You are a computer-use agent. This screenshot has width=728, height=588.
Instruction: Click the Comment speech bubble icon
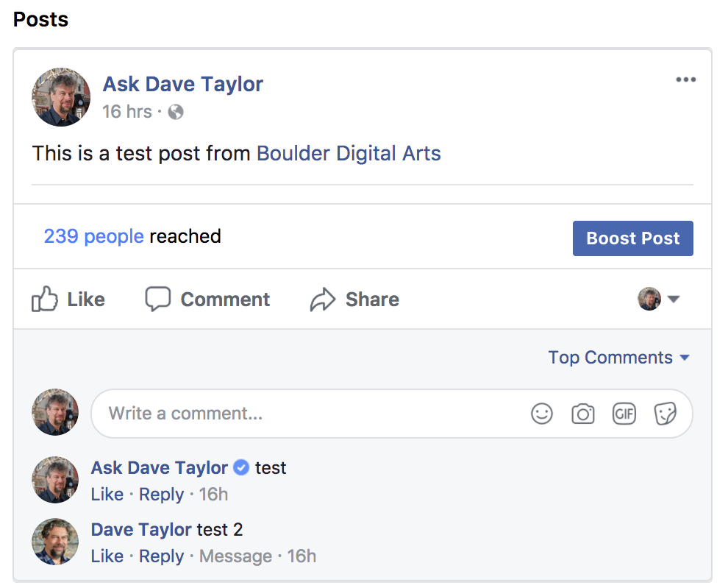click(x=158, y=299)
